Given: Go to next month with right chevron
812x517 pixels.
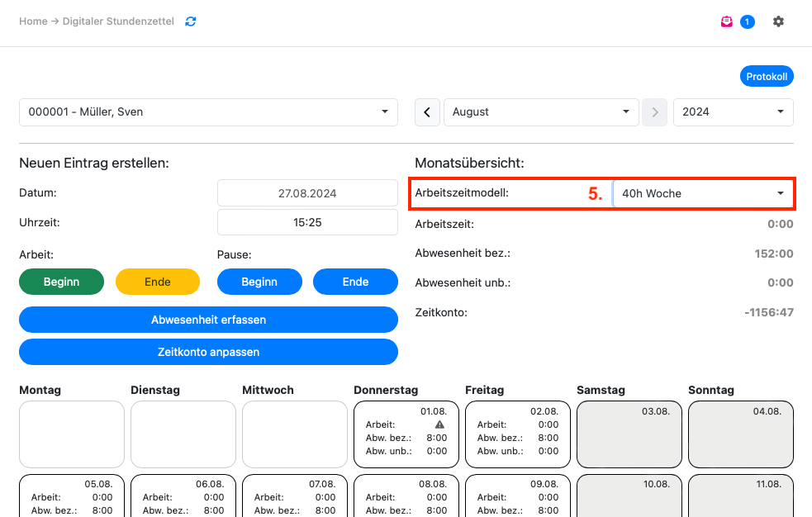Looking at the screenshot, I should (654, 112).
